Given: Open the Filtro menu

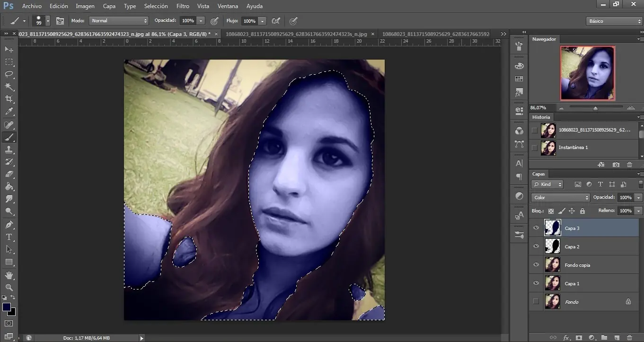Looking at the screenshot, I should tap(183, 6).
